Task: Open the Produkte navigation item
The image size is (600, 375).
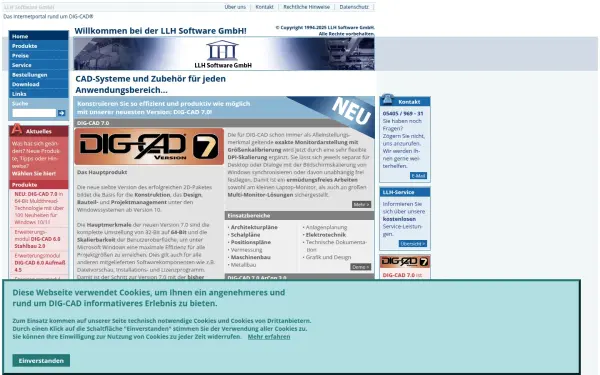Action: [39, 46]
